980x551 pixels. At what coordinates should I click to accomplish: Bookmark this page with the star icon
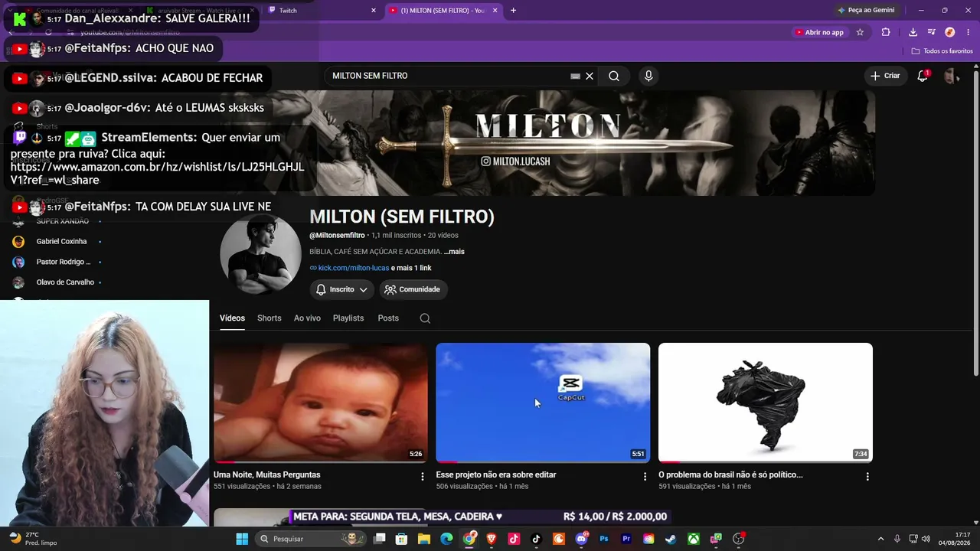[860, 32]
